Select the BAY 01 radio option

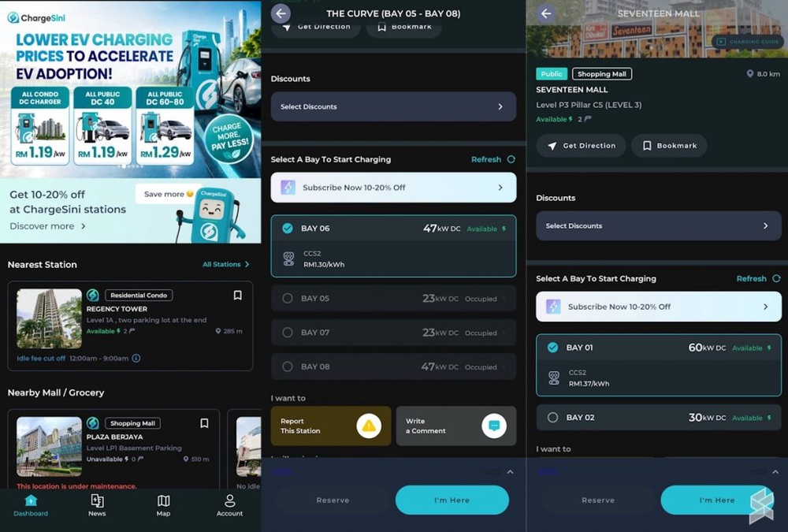pyautogui.click(x=553, y=348)
